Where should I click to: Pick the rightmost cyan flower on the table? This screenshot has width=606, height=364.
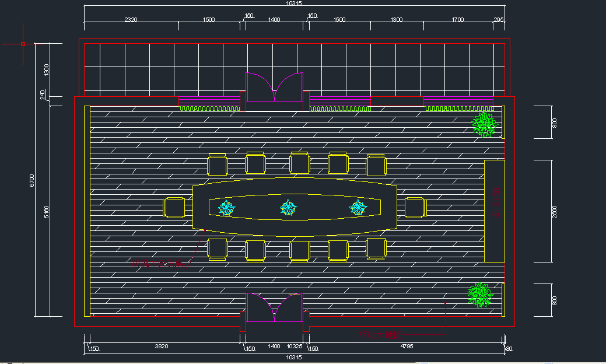point(359,208)
